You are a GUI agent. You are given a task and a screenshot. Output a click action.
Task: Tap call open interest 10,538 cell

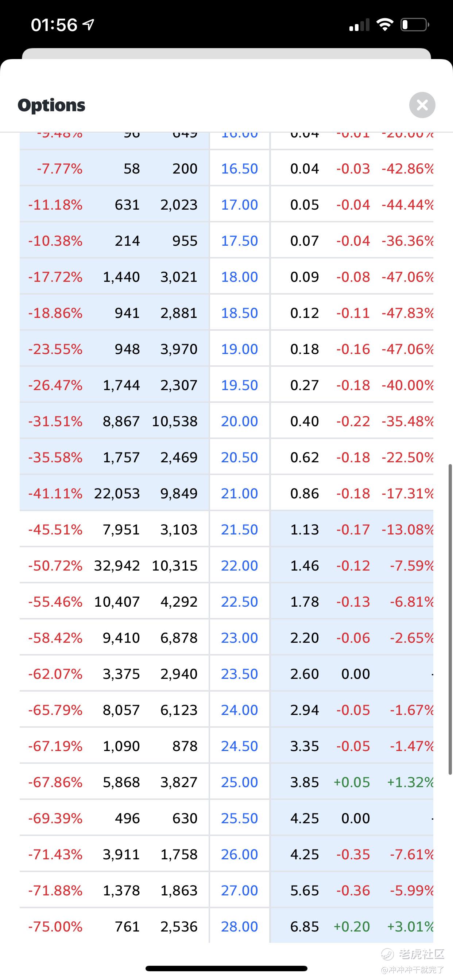[175, 421]
